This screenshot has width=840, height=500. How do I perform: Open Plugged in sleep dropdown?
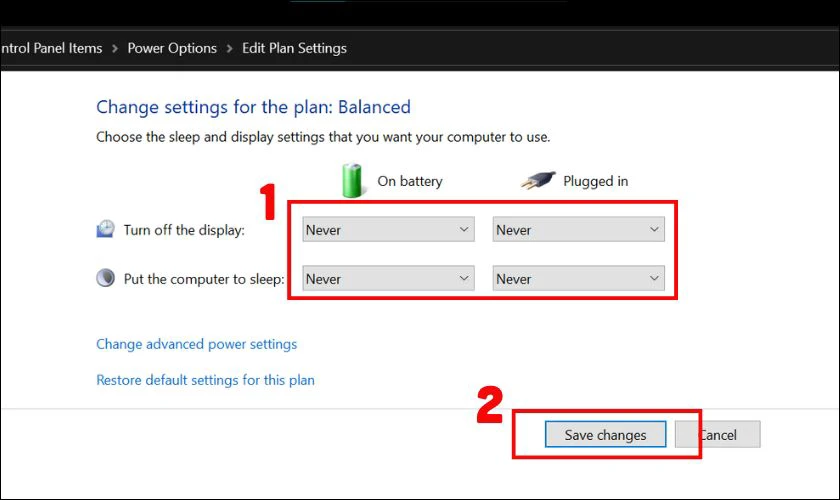[578, 279]
